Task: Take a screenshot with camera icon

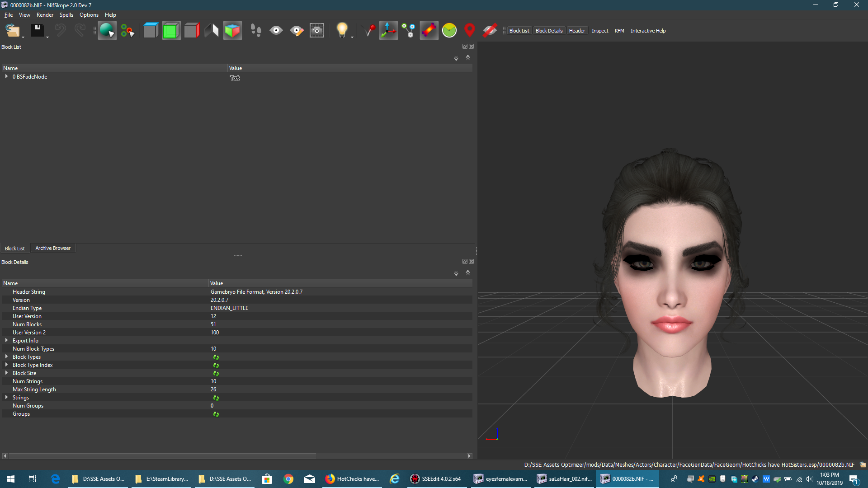Action: [x=317, y=31]
